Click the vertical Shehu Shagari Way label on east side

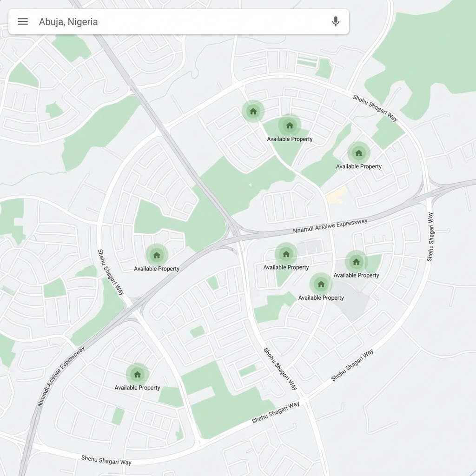tap(430, 236)
